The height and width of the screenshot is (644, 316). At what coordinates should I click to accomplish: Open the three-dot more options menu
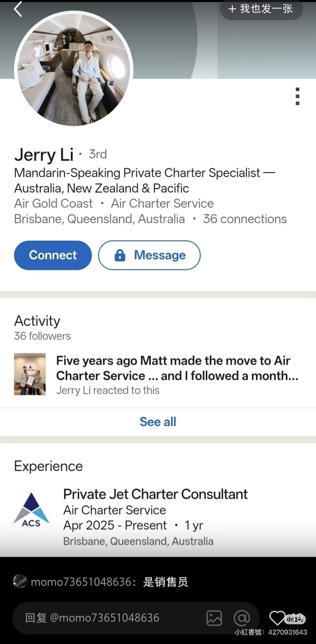point(297,96)
